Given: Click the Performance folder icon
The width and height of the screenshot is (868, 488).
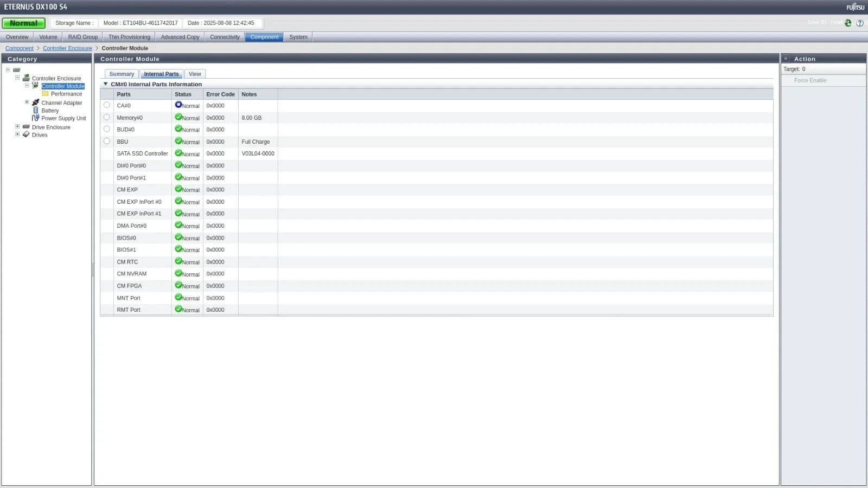Looking at the screenshot, I should click(x=46, y=94).
